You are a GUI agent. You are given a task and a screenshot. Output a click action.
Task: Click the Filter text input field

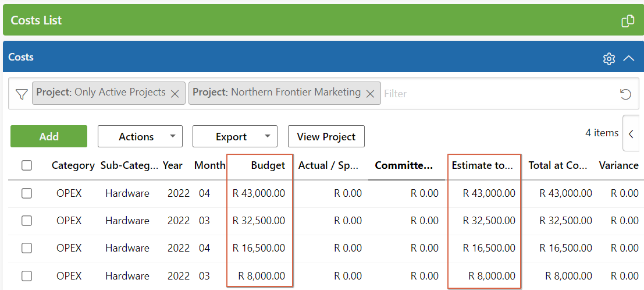point(494,94)
